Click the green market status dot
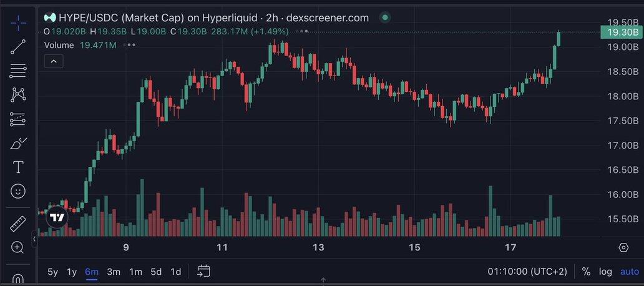The width and height of the screenshot is (644, 286). 385,17
